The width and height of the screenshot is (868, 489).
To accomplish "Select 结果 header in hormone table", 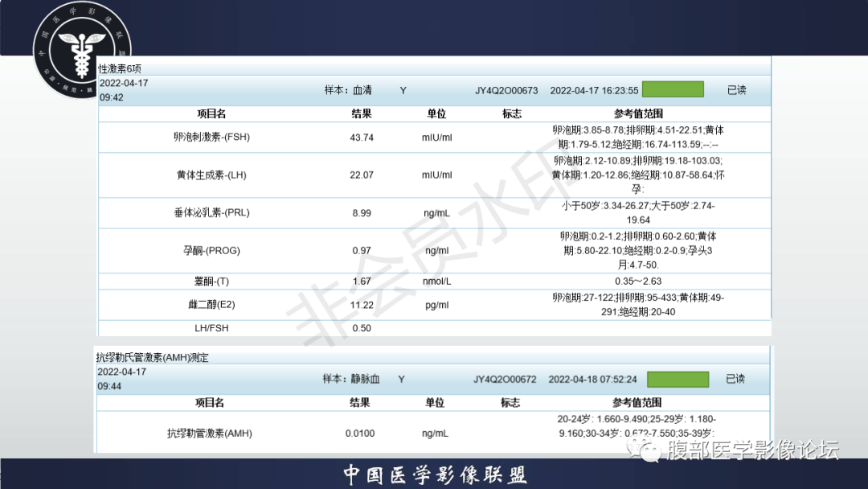I will (362, 113).
